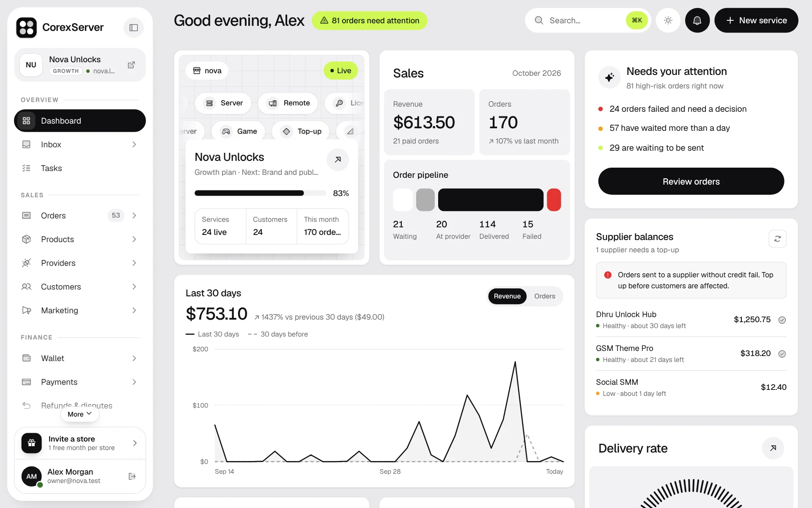
Task: Click the red Failed pipeline segment
Action: pos(554,200)
